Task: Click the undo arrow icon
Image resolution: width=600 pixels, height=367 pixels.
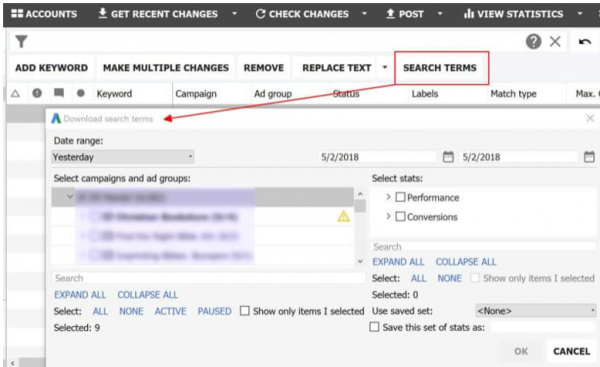Action: click(x=584, y=41)
